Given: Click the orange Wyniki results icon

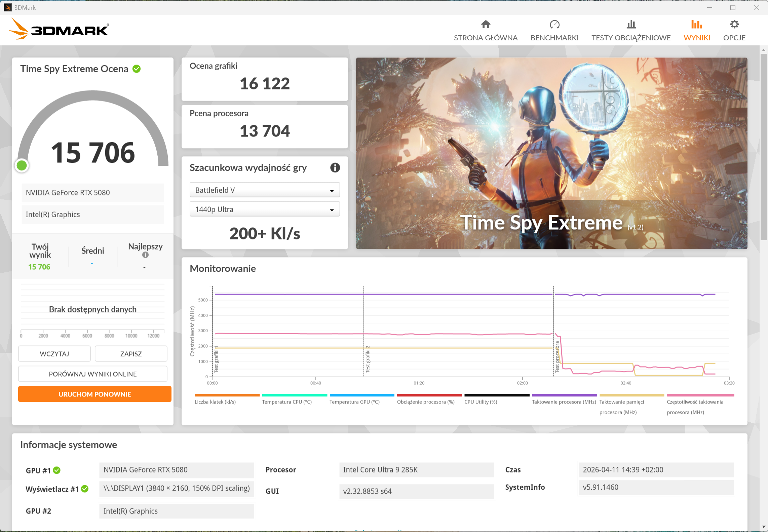Looking at the screenshot, I should 697,24.
